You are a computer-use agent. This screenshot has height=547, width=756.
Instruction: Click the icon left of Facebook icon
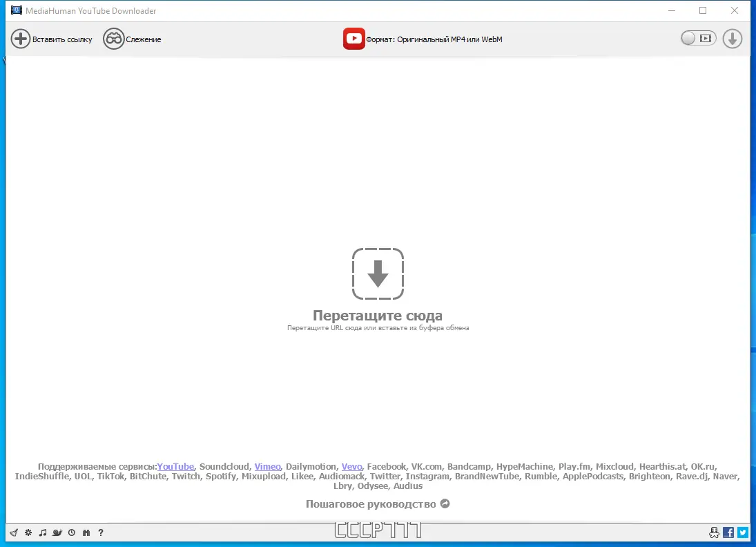tap(714, 532)
